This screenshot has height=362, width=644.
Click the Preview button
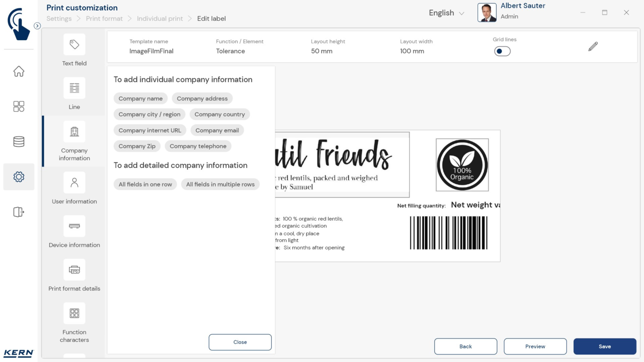535,346
